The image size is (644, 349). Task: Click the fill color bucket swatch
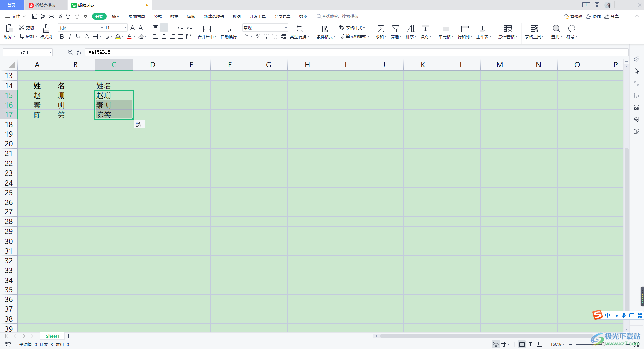tap(118, 36)
